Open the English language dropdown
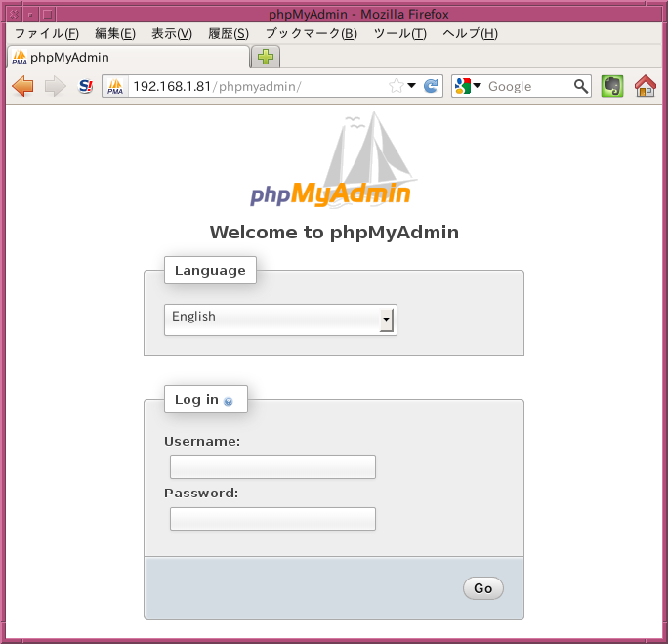Image resolution: width=668 pixels, height=644 pixels. [x=280, y=320]
